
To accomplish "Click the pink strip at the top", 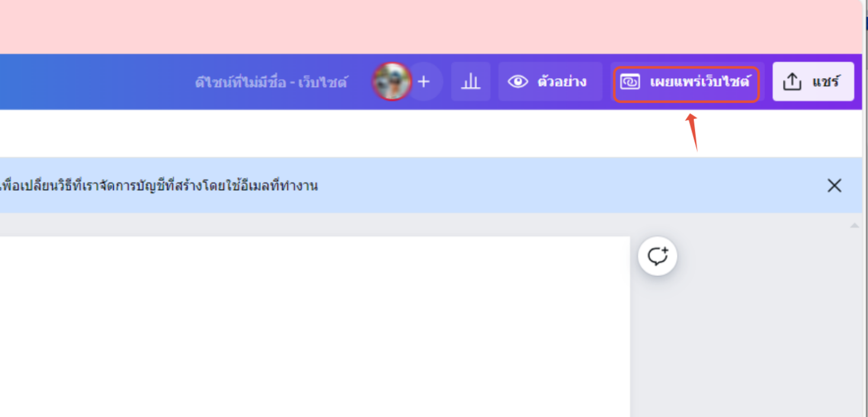I will coord(431,27).
